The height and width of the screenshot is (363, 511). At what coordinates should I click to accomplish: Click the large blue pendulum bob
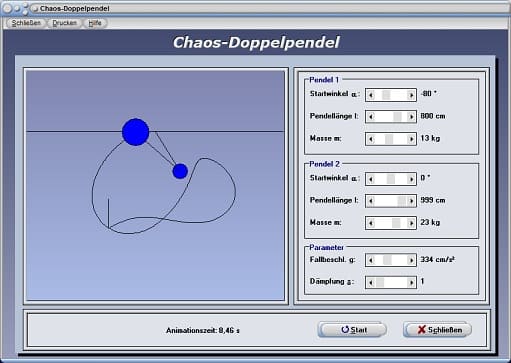tap(135, 132)
